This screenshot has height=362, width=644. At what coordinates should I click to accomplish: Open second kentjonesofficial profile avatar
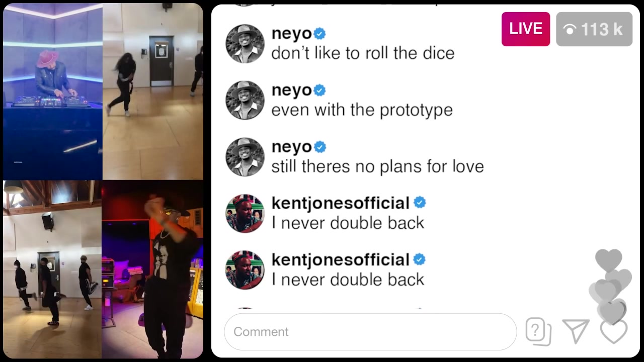(245, 270)
